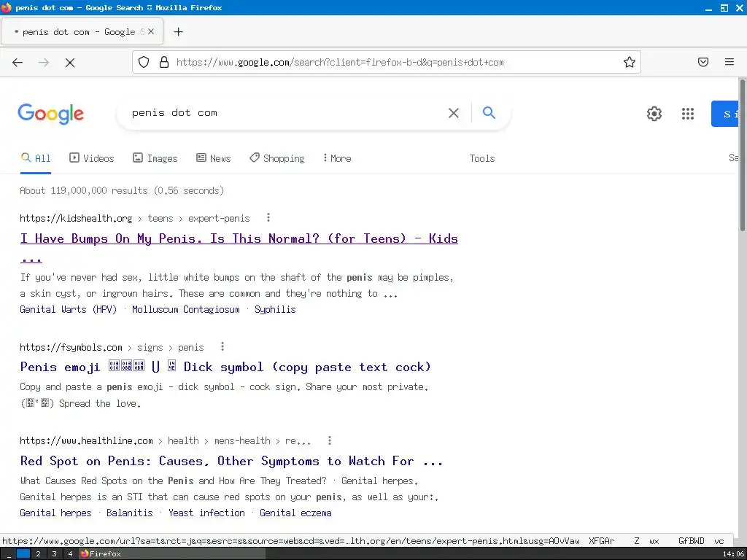Switch to the Videos tab
Image resolution: width=747 pixels, height=560 pixels.
click(92, 158)
